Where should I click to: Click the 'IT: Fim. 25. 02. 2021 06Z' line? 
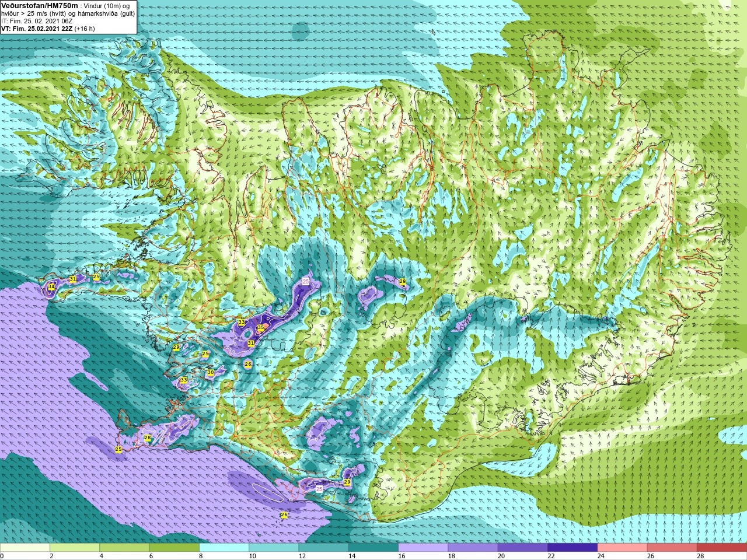(x=37, y=21)
